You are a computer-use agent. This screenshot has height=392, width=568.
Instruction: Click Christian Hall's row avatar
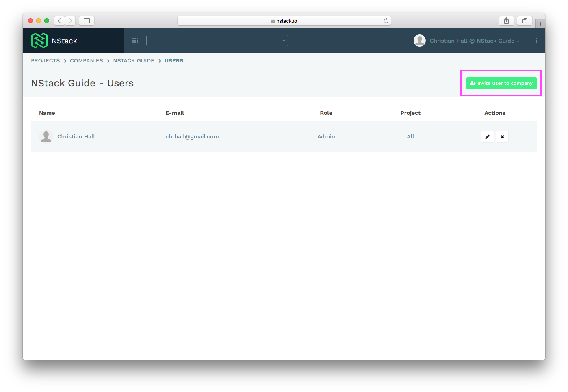[x=46, y=136]
